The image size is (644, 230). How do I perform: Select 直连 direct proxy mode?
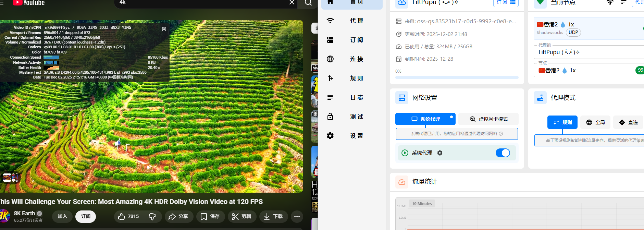click(629, 122)
